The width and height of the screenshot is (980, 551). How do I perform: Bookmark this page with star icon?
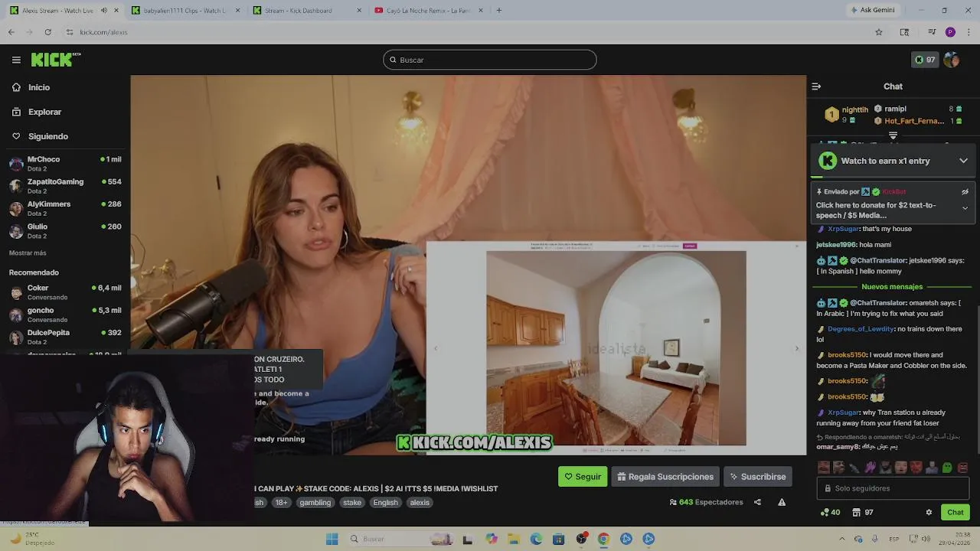pyautogui.click(x=879, y=32)
